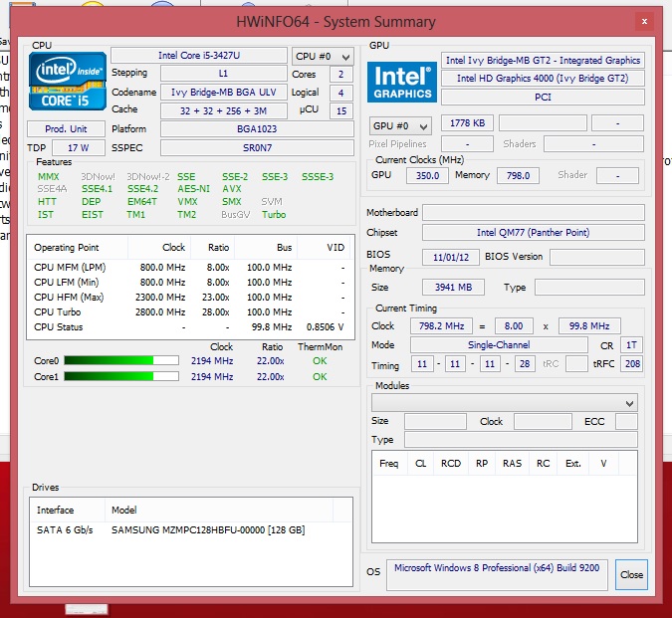Click the drives Interface column header
Viewport: 672px width, 618px height.
[x=68, y=511]
